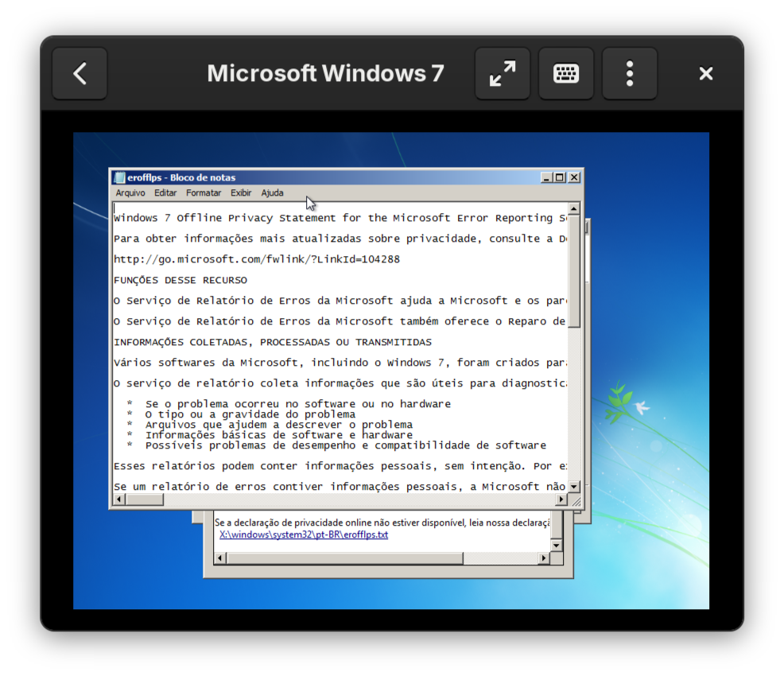Click the Notepad vertical scrollbar thumb
Image resolution: width=784 pixels, height=676 pixels.
(574, 271)
